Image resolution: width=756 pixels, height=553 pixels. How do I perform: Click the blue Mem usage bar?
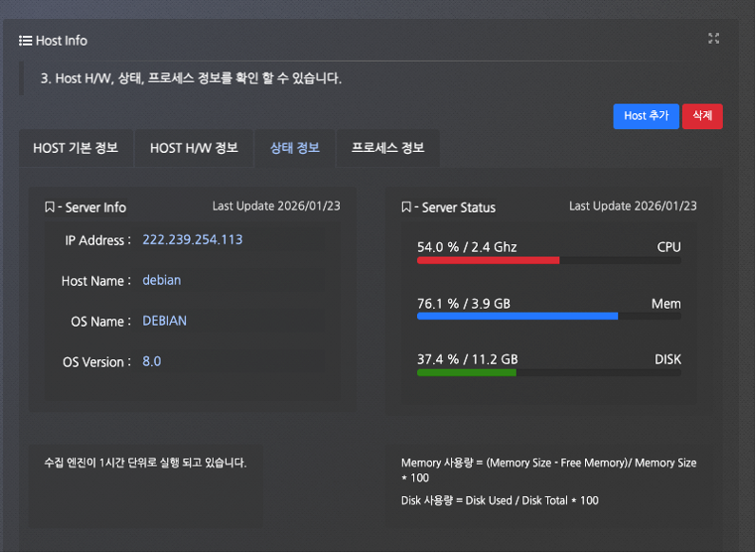pyautogui.click(x=518, y=316)
